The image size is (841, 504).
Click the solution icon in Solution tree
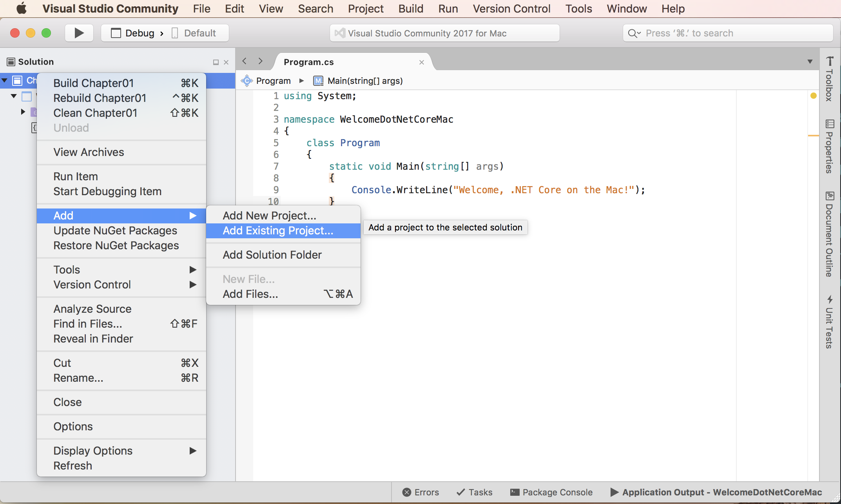coord(17,81)
